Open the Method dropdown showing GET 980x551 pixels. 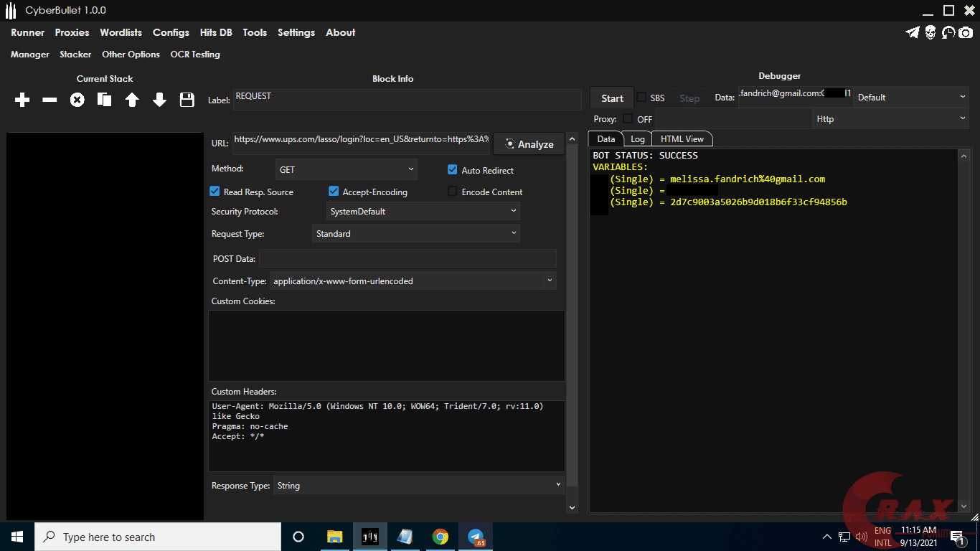(x=346, y=169)
